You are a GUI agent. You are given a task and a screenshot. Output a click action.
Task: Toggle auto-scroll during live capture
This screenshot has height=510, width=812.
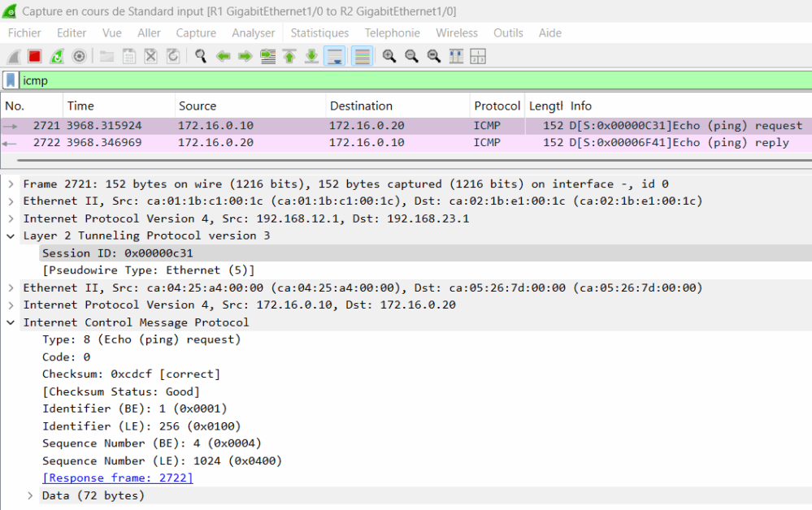click(x=335, y=56)
